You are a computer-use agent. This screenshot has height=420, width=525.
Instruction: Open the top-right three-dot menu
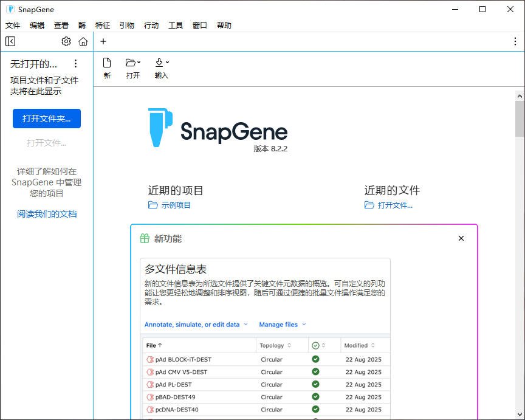(x=515, y=41)
